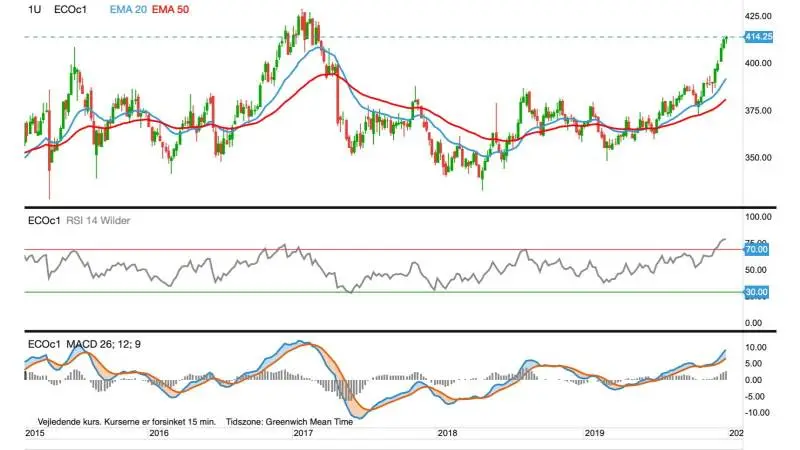The height and width of the screenshot is (450, 800).
Task: Select the 2015 year marker on time axis
Action: click(35, 433)
